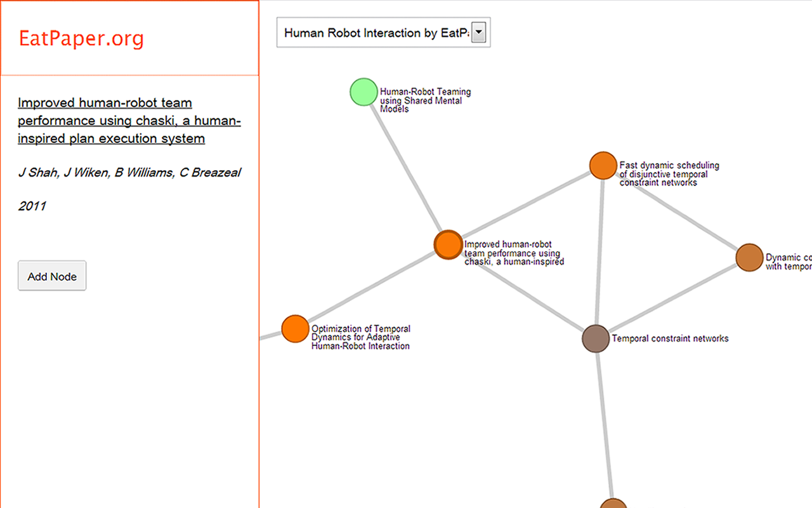The width and height of the screenshot is (812, 508).
Task: Select the Optimization of Temporal Dynamics node
Action: [295, 329]
